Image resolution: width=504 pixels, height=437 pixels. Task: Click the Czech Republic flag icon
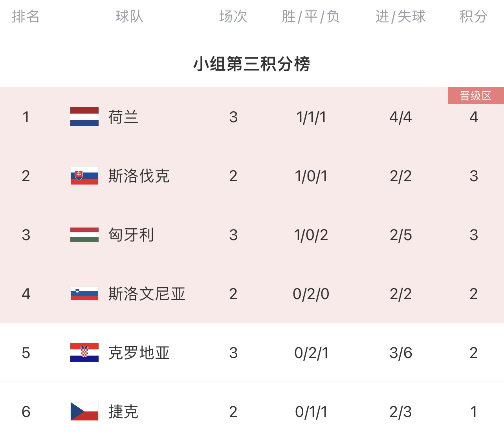(x=84, y=411)
